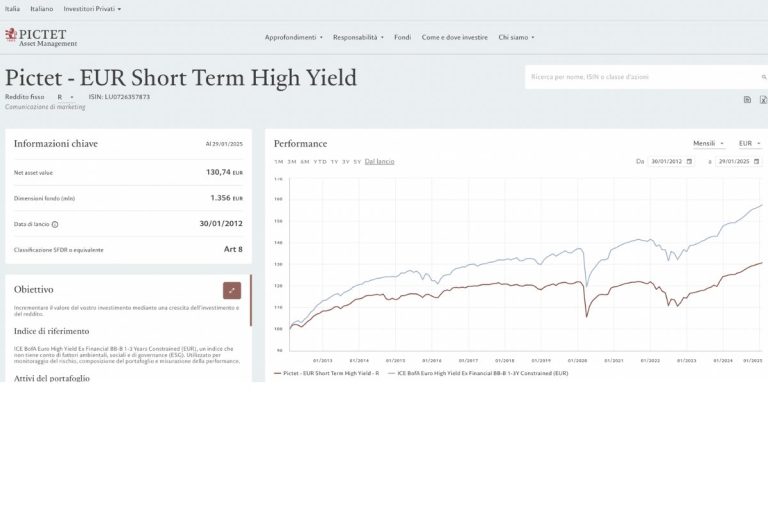Toggle the ICE BofA benchmark series in the legend
The height and width of the screenshot is (512, 768).
(x=481, y=373)
